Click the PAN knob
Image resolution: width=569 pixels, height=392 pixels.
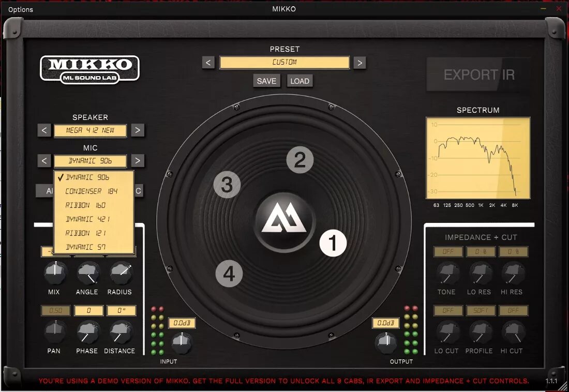tap(55, 332)
